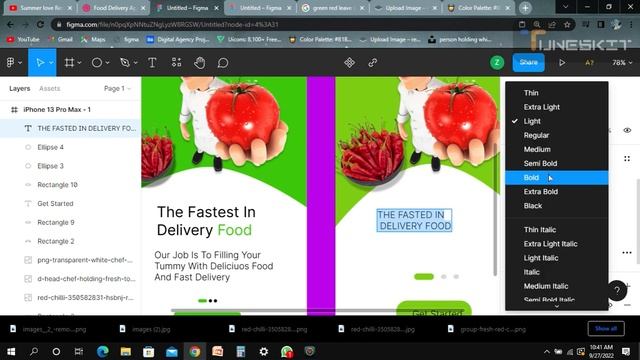The width and height of the screenshot is (640, 360).
Task: Select the Move tool
Action: coord(40,62)
